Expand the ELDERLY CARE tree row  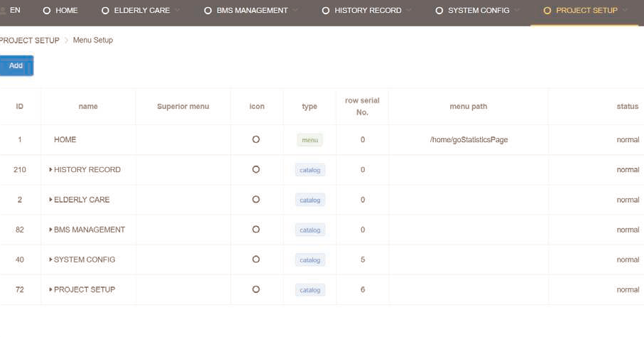50,200
